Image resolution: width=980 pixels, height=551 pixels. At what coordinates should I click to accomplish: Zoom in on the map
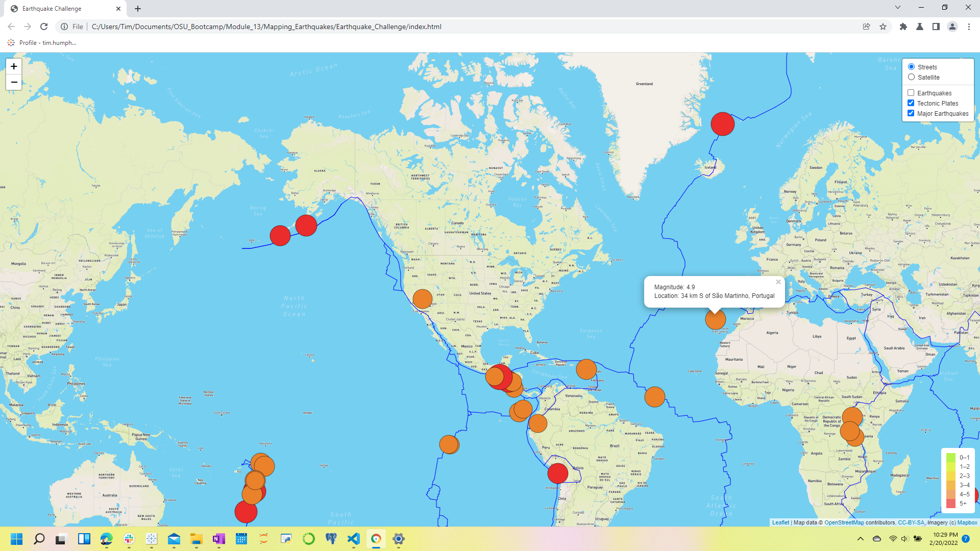pos(14,66)
